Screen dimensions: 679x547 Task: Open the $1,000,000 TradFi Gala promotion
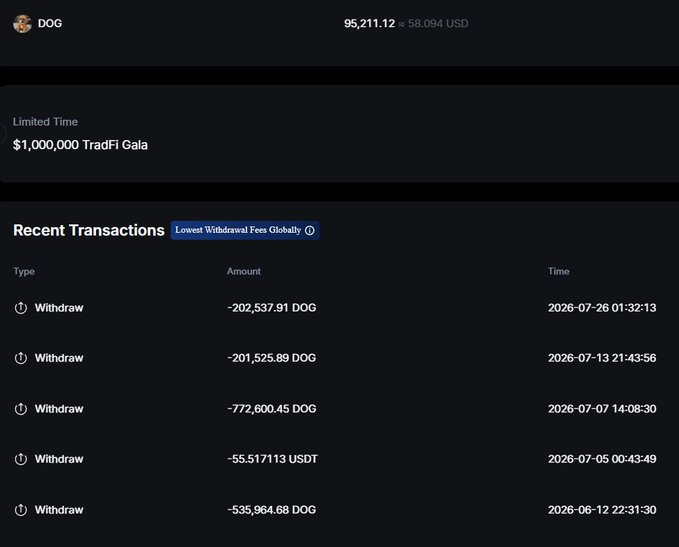point(80,145)
